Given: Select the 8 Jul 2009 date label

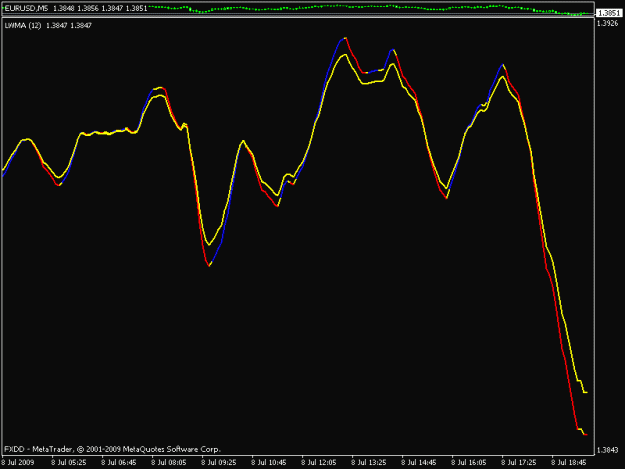Looking at the screenshot, I should click(18, 463).
